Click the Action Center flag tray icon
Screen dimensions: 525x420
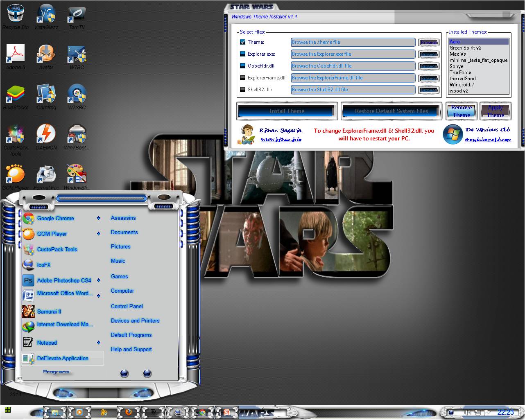487,412
